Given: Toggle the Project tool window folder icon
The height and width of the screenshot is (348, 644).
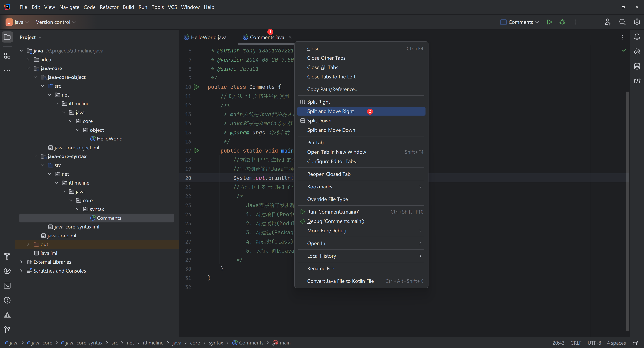Looking at the screenshot, I should click(x=7, y=37).
